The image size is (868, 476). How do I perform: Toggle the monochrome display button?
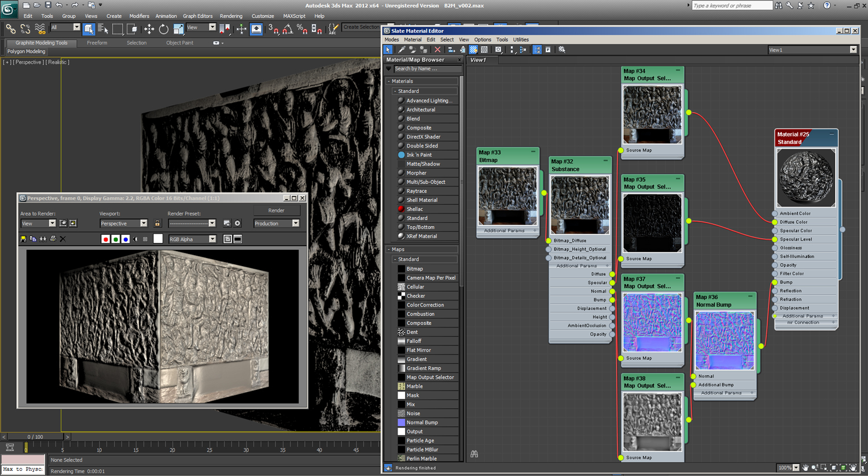coord(145,239)
